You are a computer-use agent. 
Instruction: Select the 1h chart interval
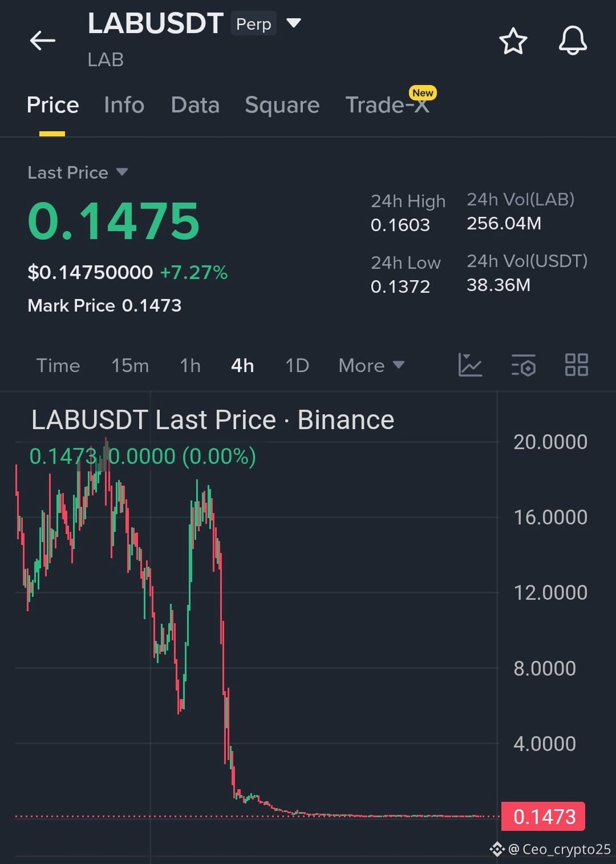coord(191,365)
